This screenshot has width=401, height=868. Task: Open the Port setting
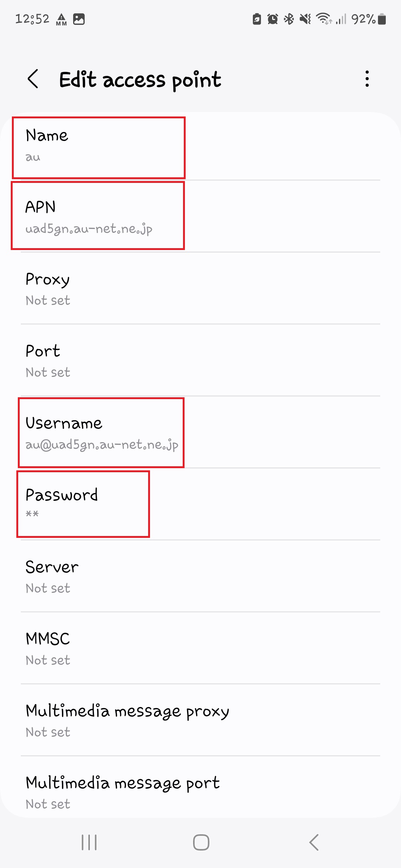[200, 360]
